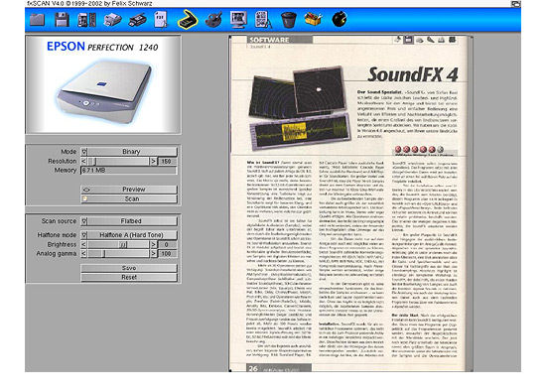Click the Resolution value field showing 150
The image size is (546, 392).
click(167, 161)
